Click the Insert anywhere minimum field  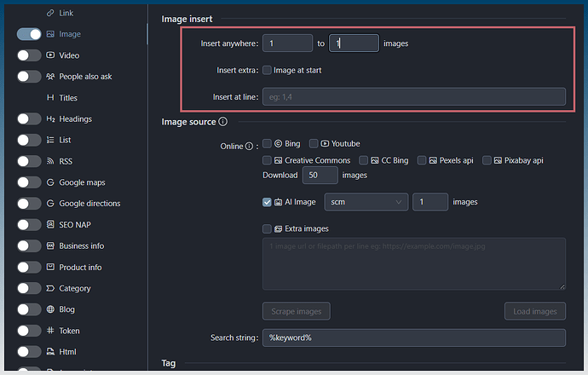[x=288, y=43]
